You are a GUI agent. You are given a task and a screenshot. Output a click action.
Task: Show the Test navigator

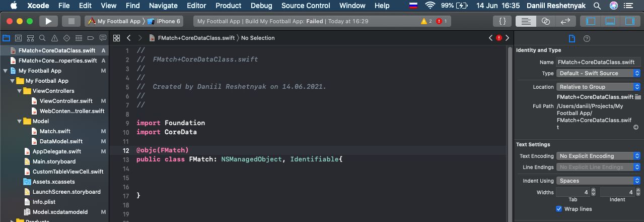(66, 38)
